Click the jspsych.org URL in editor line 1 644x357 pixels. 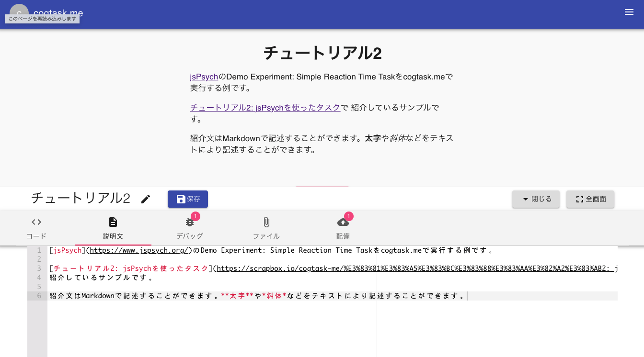(140, 250)
